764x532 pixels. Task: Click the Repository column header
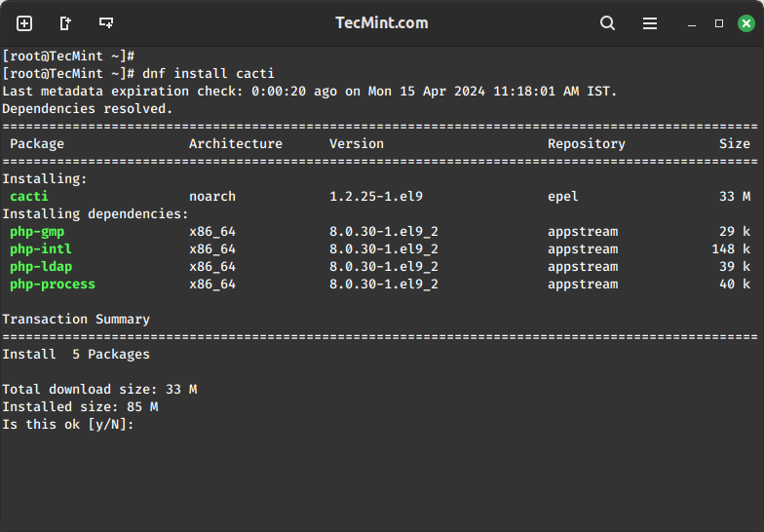(587, 144)
